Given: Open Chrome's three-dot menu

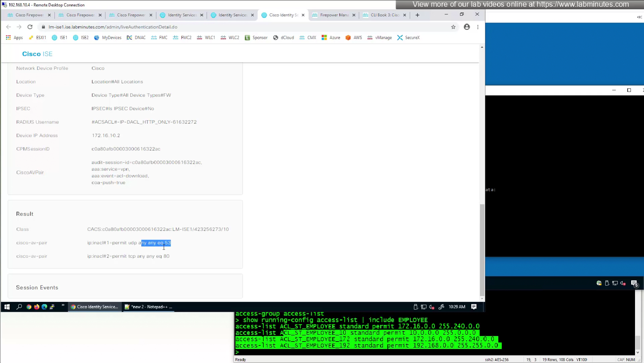Looking at the screenshot, I should tap(478, 27).
